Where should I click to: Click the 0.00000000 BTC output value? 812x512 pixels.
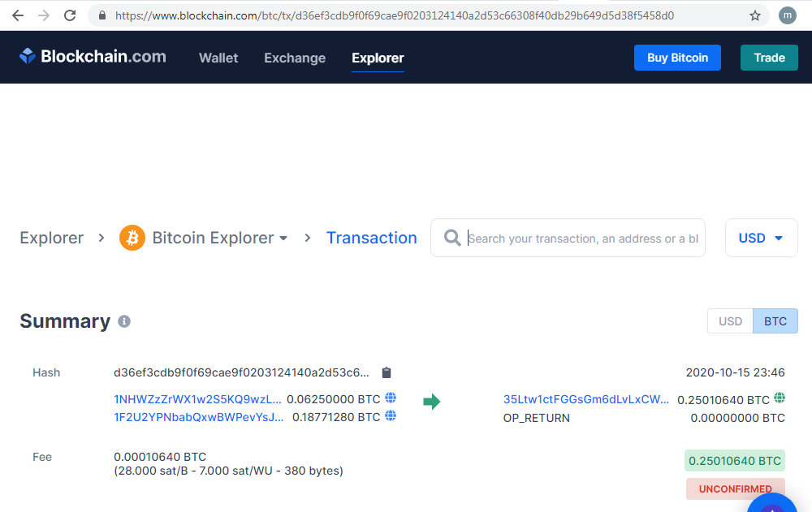[x=737, y=418]
